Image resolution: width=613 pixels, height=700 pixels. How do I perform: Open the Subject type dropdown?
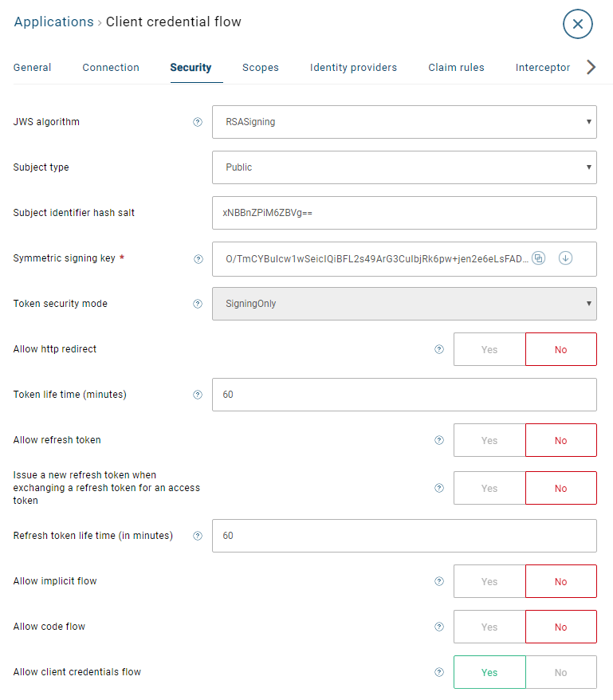(x=404, y=167)
